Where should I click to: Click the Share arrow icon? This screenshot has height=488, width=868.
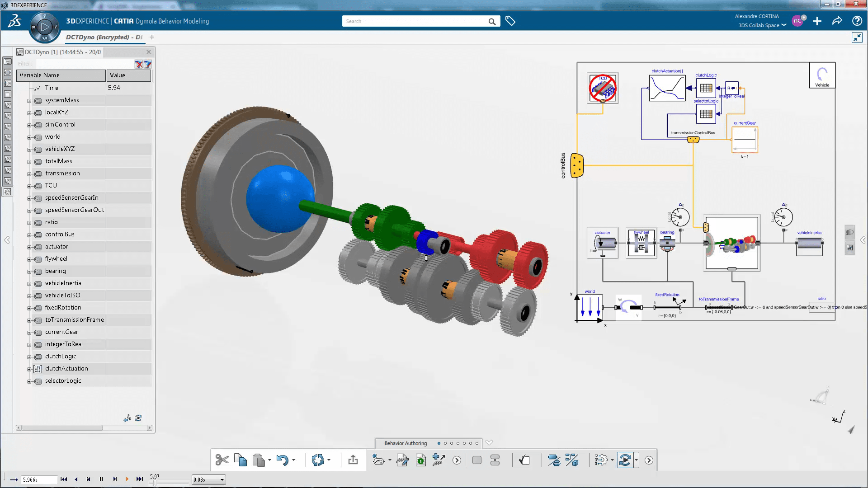point(837,21)
